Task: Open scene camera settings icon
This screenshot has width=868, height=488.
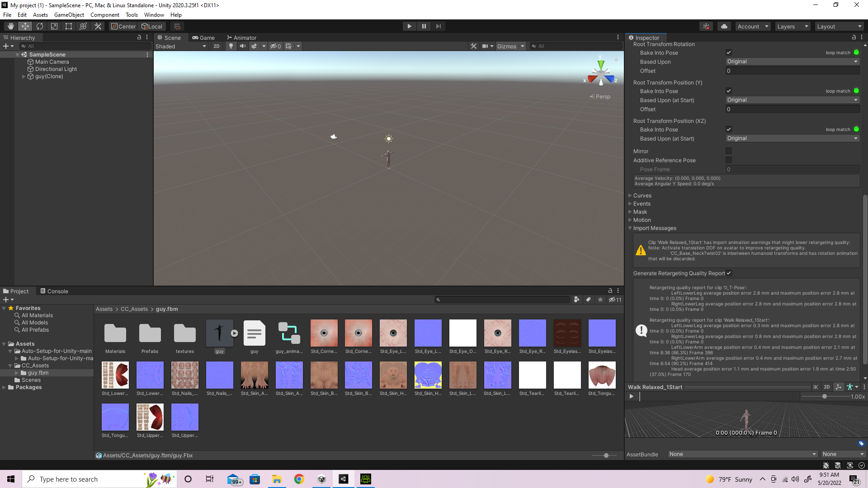Action: click(485, 46)
